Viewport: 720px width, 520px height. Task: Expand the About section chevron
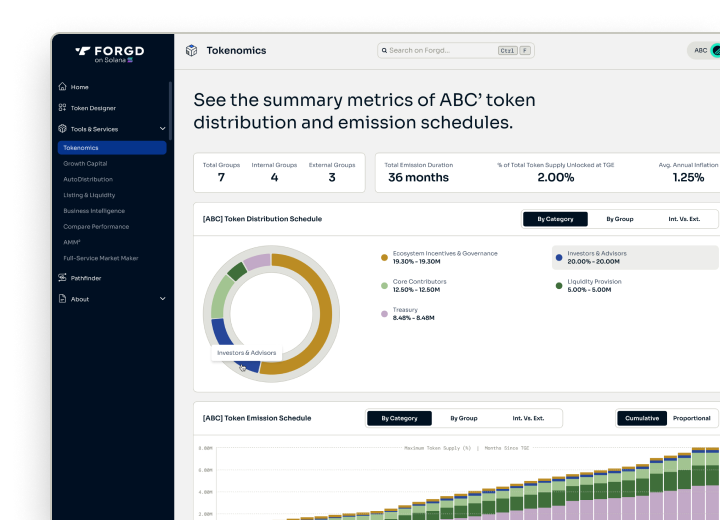click(x=163, y=299)
